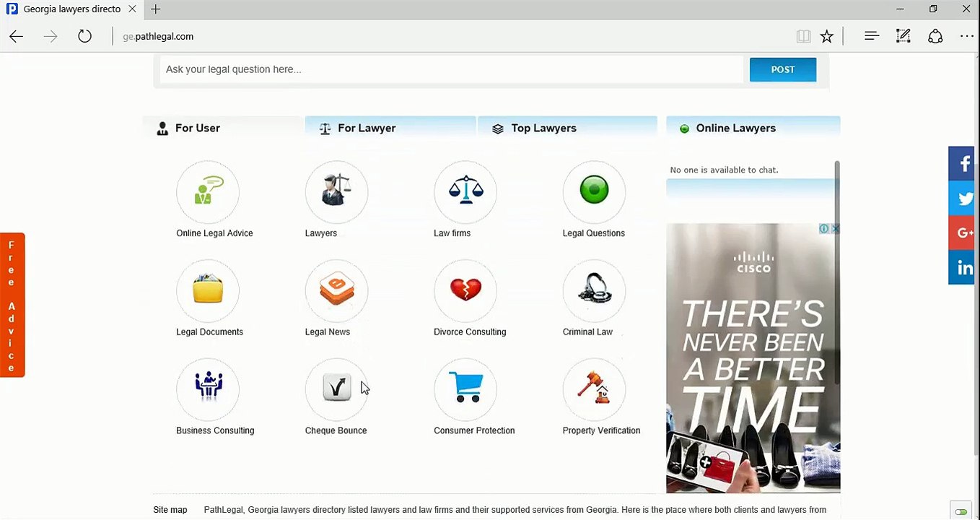Click the Property Verification text link
This screenshot has width=980, height=520.
coord(601,430)
